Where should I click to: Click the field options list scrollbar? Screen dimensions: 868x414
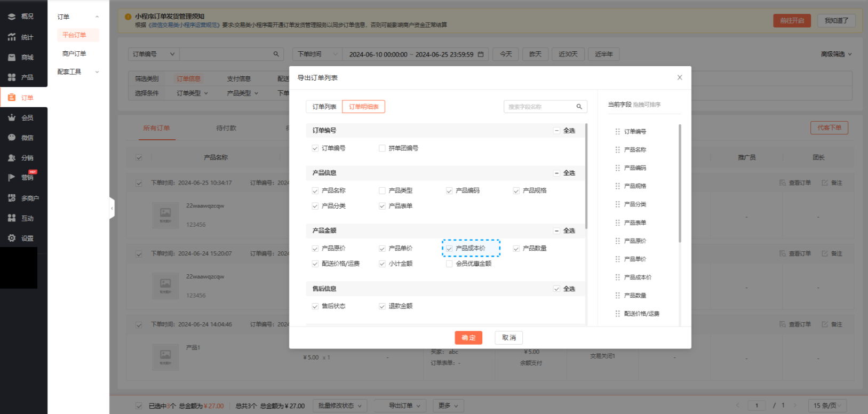tap(586, 176)
